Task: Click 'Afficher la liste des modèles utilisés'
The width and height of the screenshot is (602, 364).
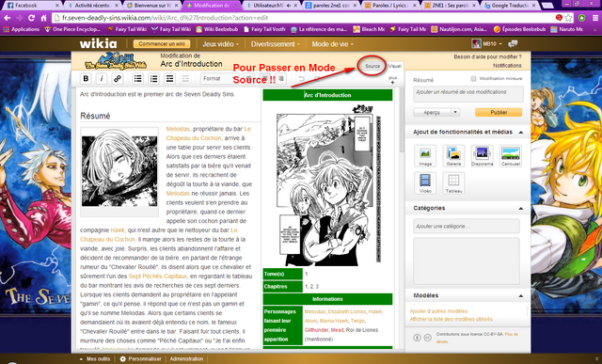Action: point(451,319)
